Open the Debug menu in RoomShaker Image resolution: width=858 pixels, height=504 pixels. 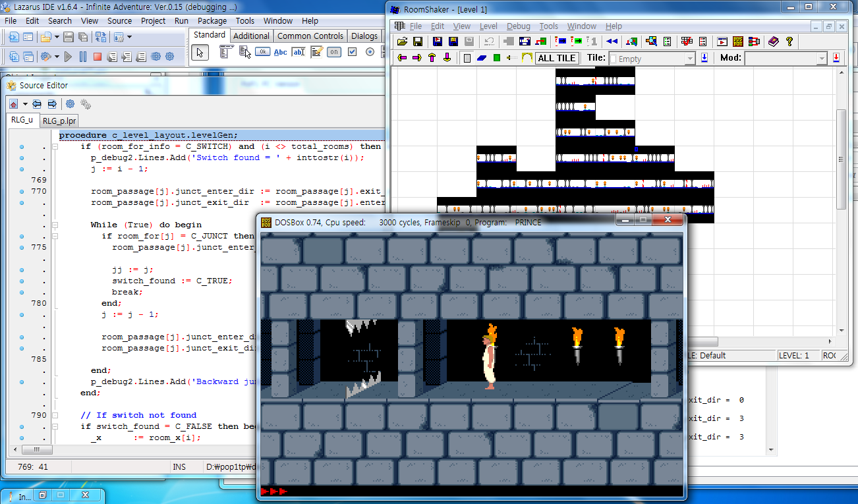(x=519, y=26)
